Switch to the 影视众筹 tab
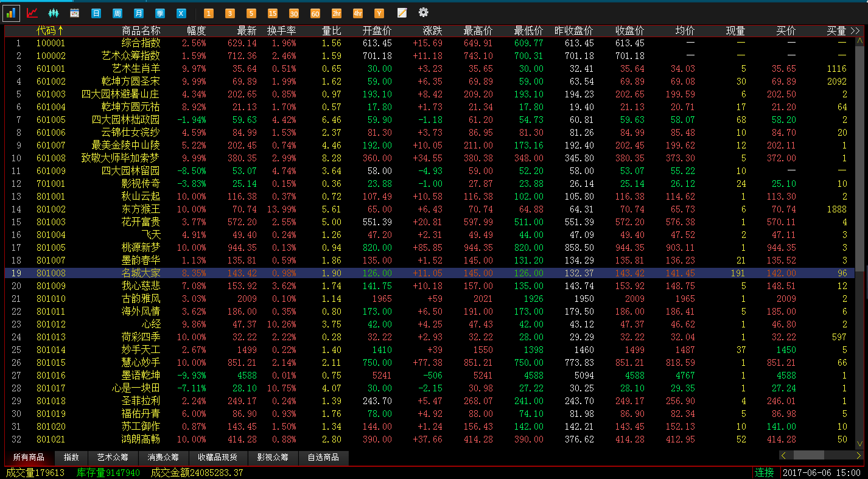Viewport: 868px width, 479px height. point(272,458)
